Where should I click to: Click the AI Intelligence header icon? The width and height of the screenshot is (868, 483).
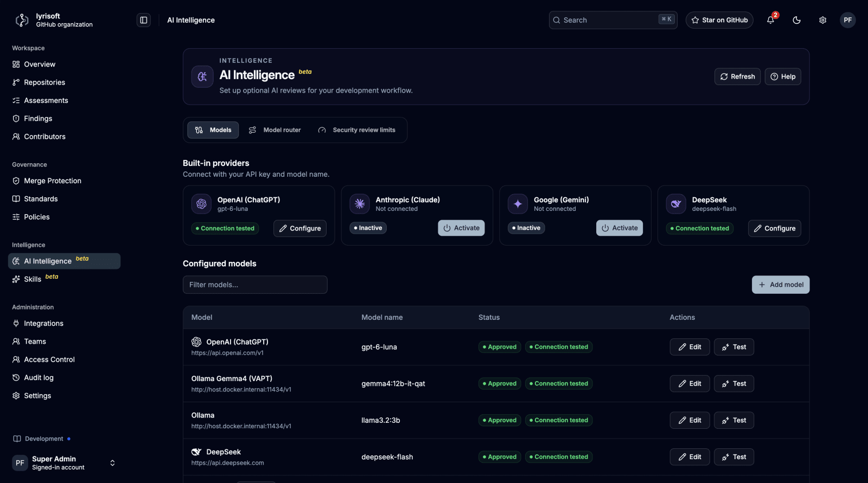coord(202,76)
